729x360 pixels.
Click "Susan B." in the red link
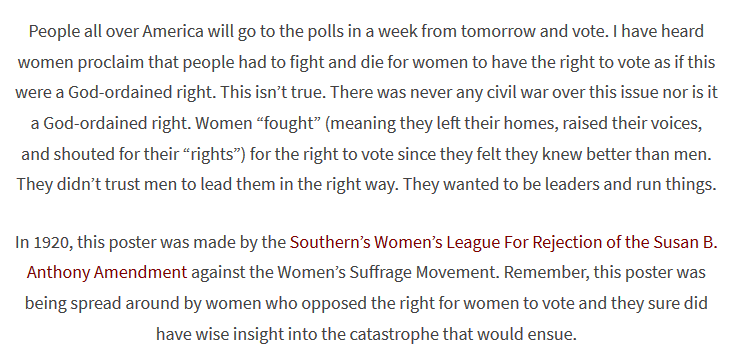pyautogui.click(x=685, y=242)
